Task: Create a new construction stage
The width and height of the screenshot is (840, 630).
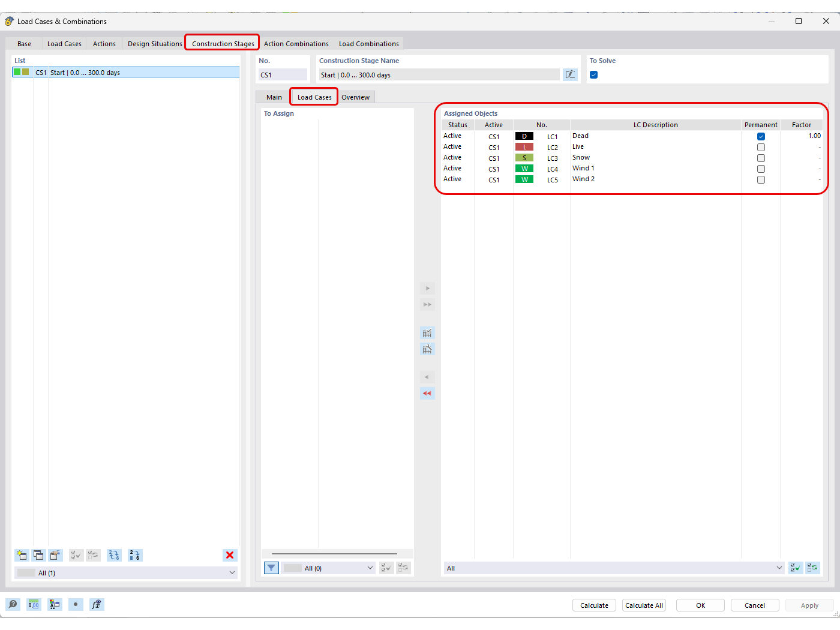Action: click(22, 555)
